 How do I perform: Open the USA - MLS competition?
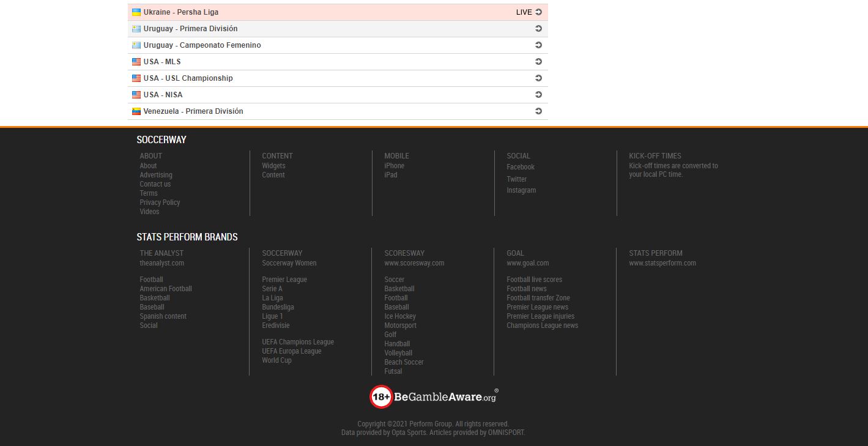[x=338, y=62]
